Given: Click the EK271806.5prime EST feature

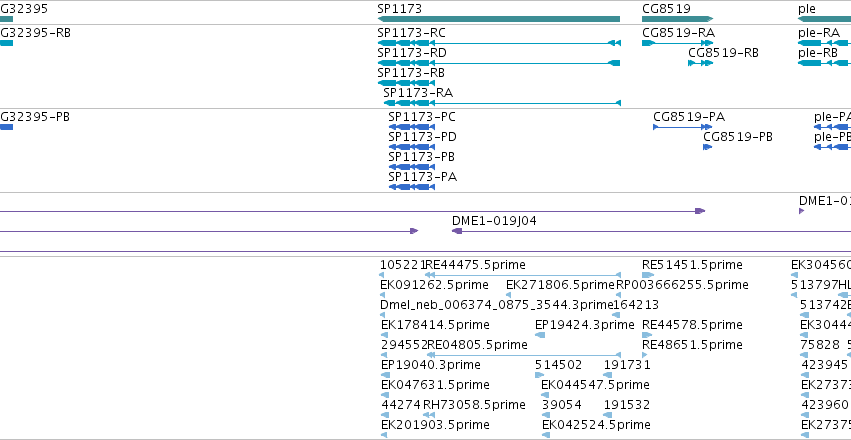Looking at the screenshot, I should point(509,295).
